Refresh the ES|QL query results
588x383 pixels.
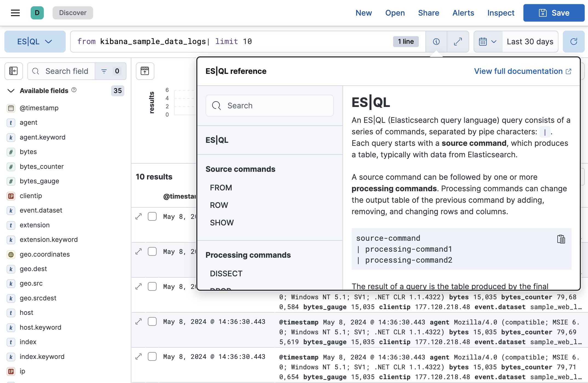pyautogui.click(x=573, y=41)
